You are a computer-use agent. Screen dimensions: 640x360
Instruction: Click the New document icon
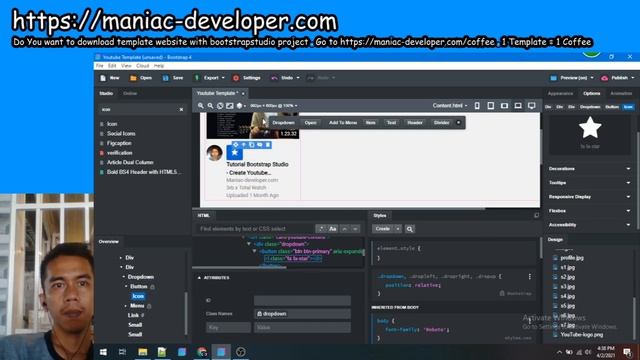[103, 78]
